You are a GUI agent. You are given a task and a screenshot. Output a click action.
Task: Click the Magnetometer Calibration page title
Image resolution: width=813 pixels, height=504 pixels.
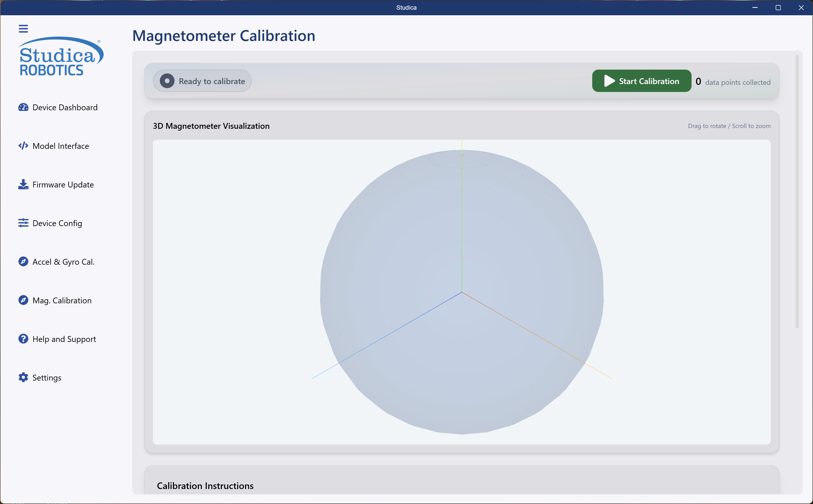pyautogui.click(x=223, y=36)
